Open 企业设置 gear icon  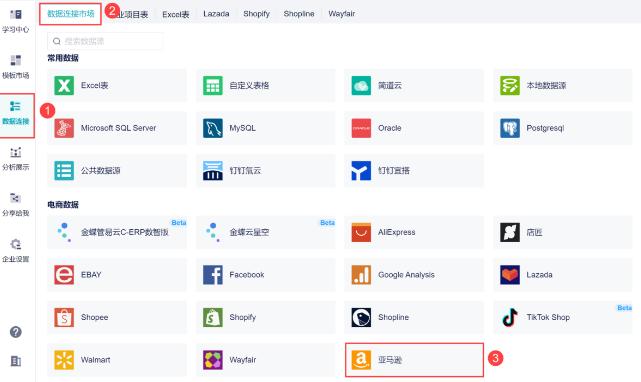16,244
